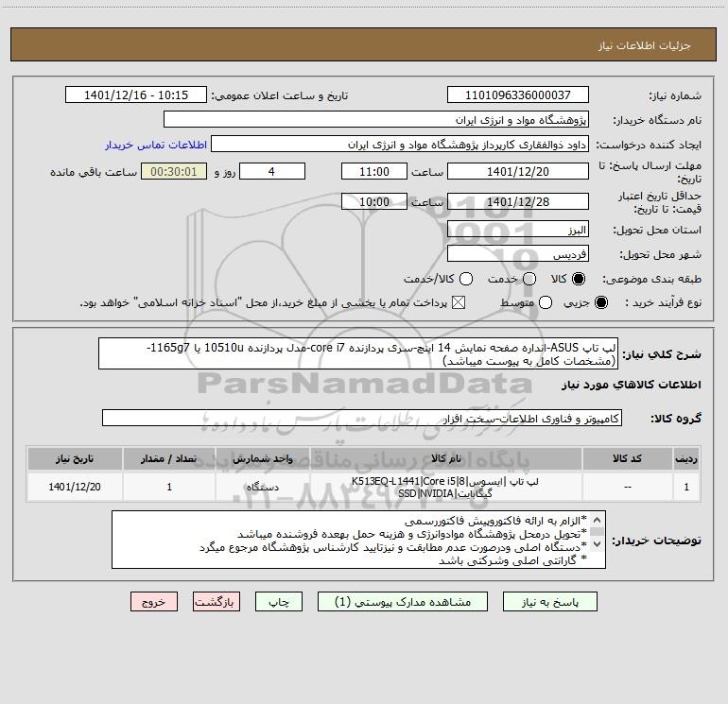The height and width of the screenshot is (704, 728).
Task: Select the کالا/خدمت radio button
Action: tap(466, 279)
